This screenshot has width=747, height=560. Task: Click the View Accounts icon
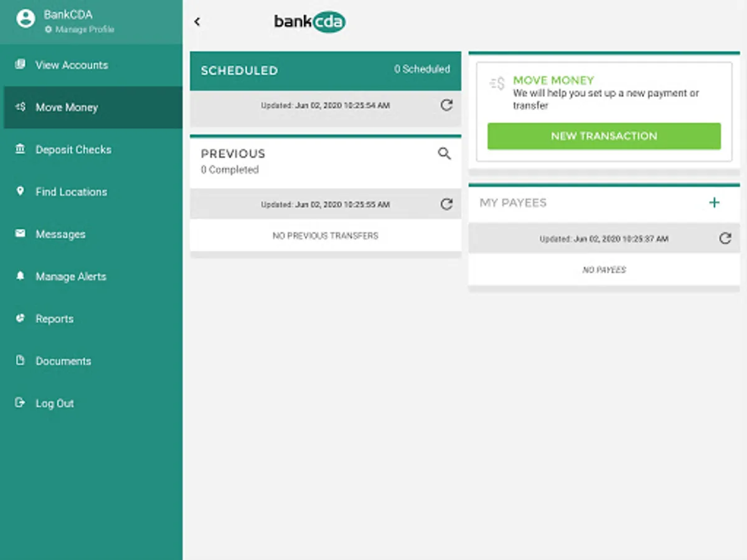[x=21, y=64]
